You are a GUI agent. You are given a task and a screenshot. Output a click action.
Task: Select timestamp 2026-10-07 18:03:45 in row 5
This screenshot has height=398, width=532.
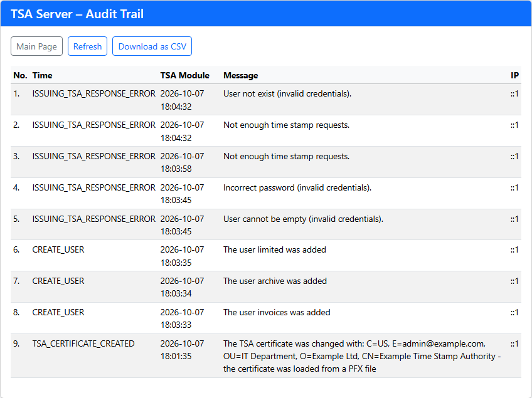coord(182,225)
